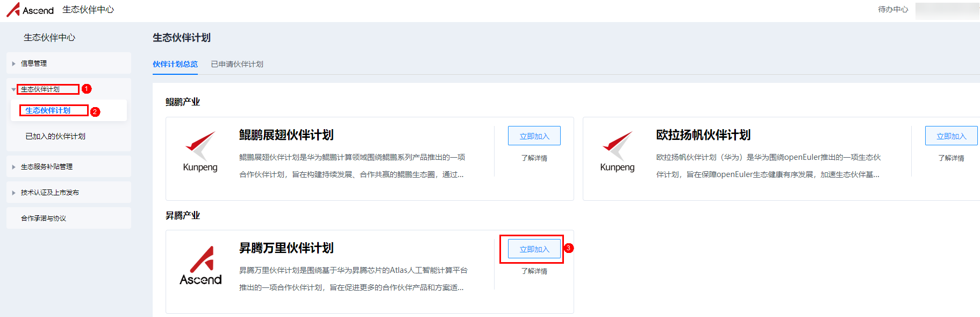Click the Ascend logo in header
This screenshot has width=980, height=317.
[x=30, y=10]
